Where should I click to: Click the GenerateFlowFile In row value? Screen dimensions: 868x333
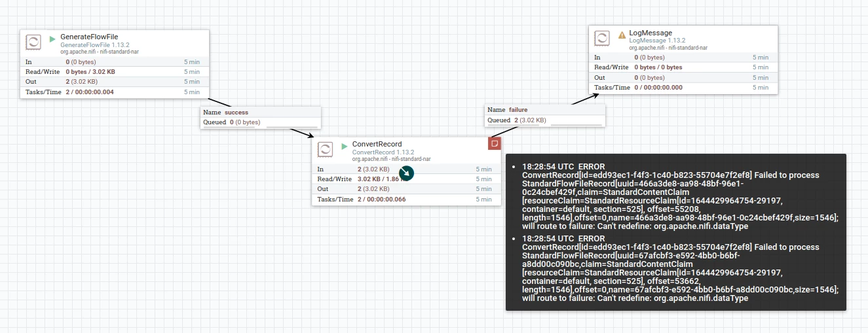click(x=80, y=61)
